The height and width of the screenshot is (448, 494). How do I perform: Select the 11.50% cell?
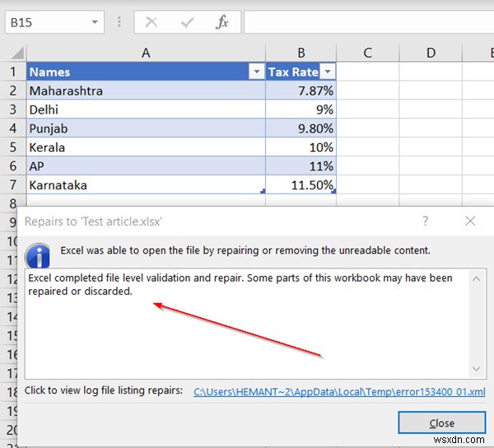pyautogui.click(x=301, y=185)
